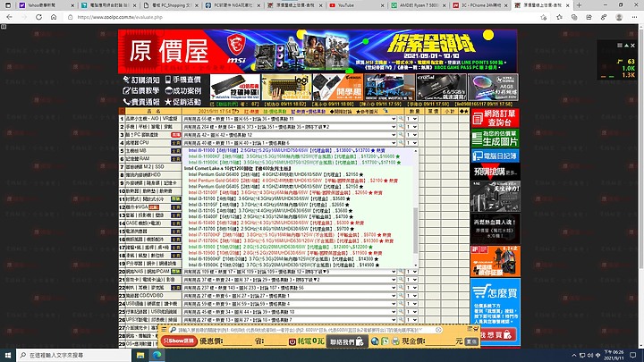Viewport: 644px width, 362px height.
Task: Click the 聯絡我們 contact us button
Action: point(347,341)
